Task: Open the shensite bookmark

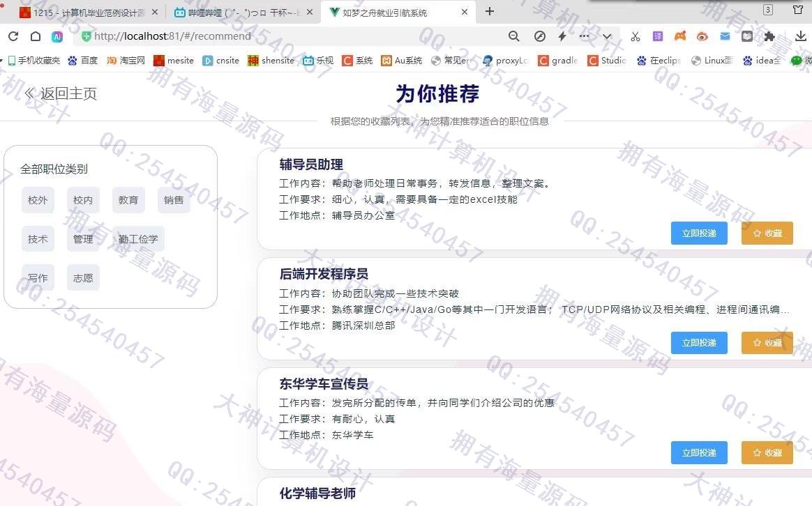Action: (x=271, y=61)
